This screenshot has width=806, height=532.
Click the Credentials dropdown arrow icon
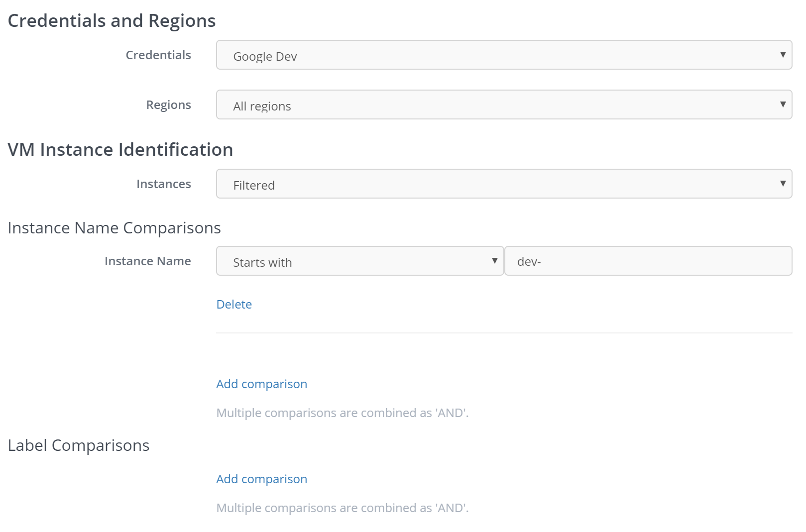click(x=783, y=55)
